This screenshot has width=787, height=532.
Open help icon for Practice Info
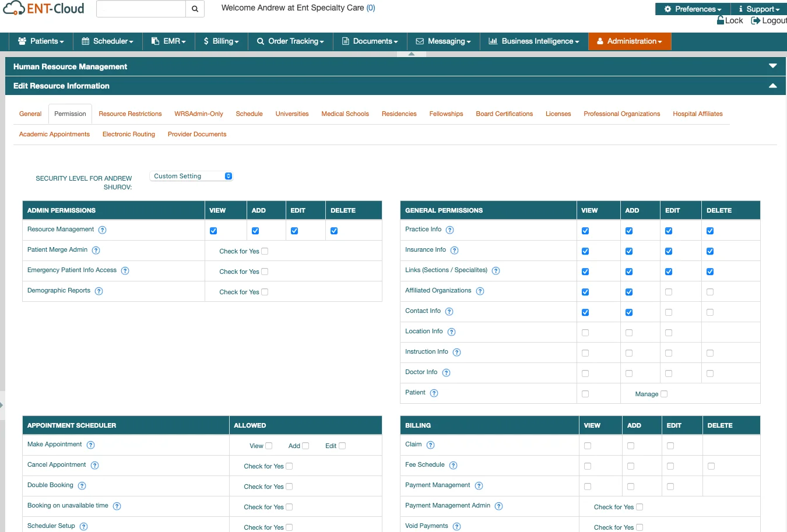coord(450,230)
